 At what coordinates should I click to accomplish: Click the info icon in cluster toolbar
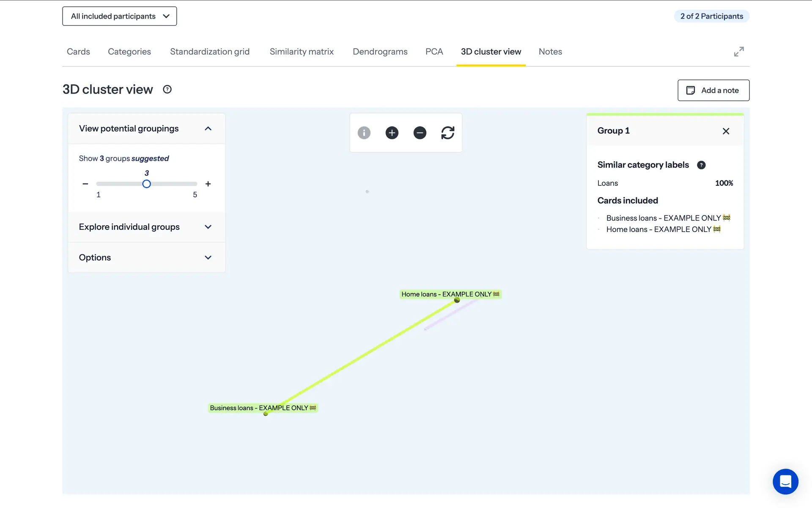coord(364,133)
